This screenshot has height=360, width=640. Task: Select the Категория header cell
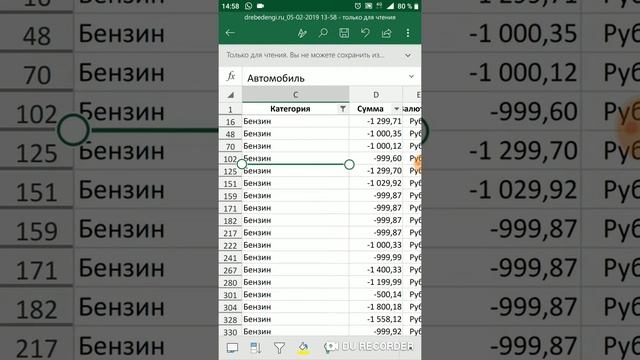click(x=296, y=109)
